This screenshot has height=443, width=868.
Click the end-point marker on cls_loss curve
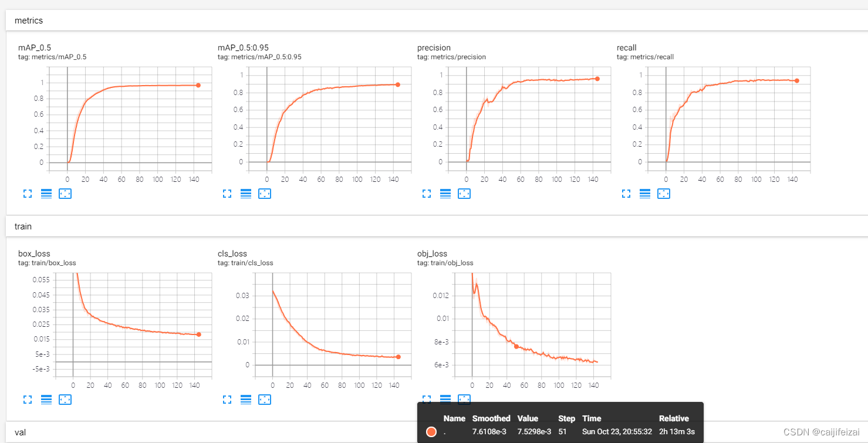coord(398,357)
